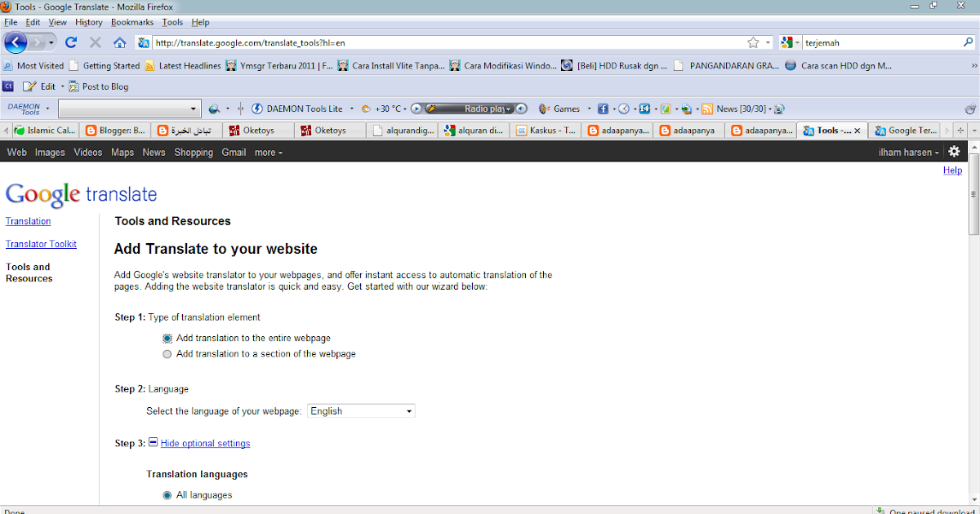Open DAEMON Tools Lite lightning icon
The image size is (980, 514).
point(257,109)
